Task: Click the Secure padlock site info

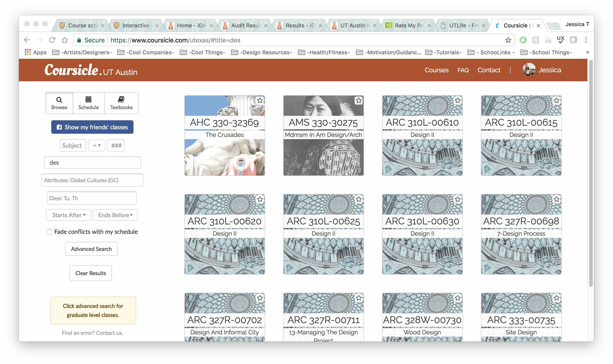Action: coord(90,40)
